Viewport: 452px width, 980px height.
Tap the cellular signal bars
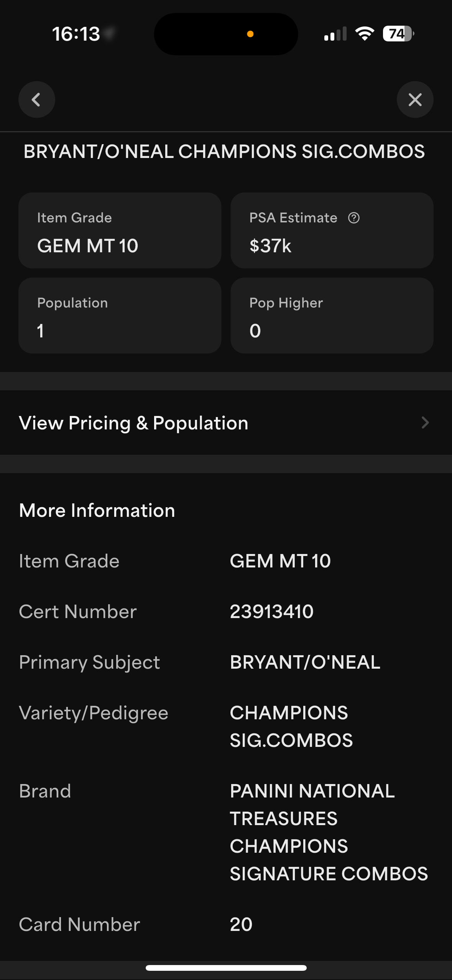pos(335,34)
